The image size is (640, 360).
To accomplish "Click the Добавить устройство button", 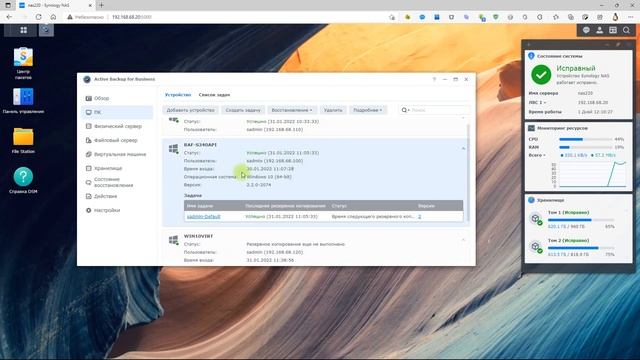I will click(191, 110).
